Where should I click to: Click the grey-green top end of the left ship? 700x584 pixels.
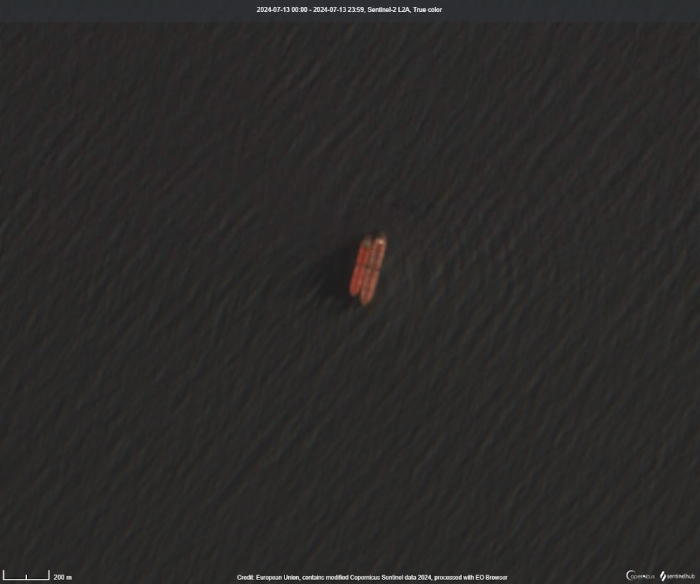pyautogui.click(x=367, y=243)
